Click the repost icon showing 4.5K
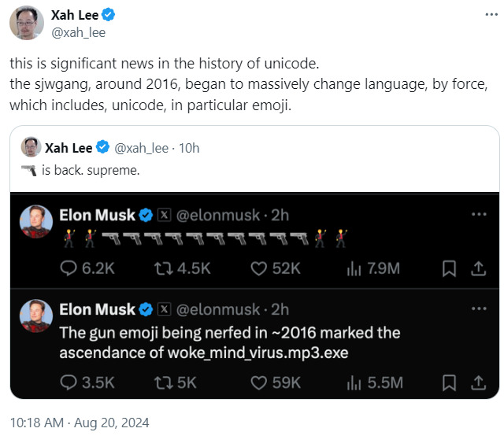 point(164,268)
